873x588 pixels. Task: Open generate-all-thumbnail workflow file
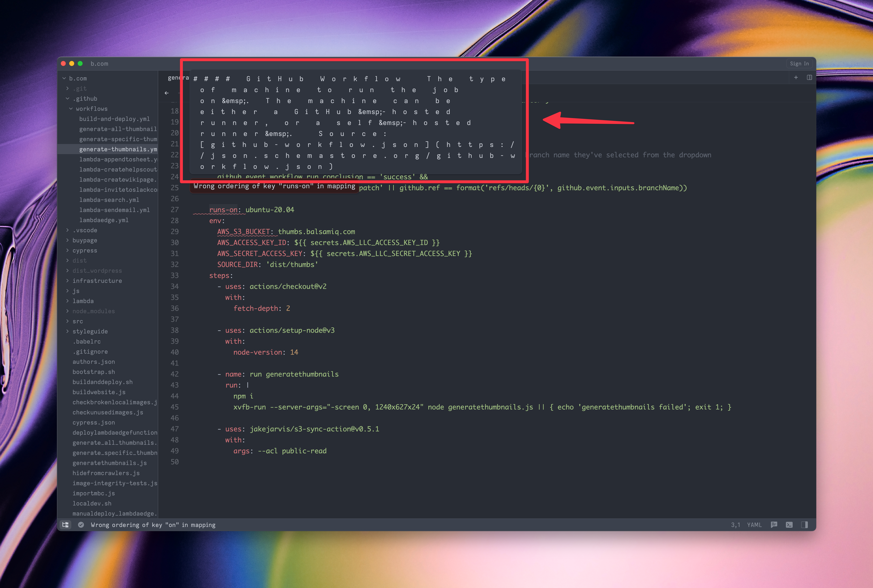(118, 129)
